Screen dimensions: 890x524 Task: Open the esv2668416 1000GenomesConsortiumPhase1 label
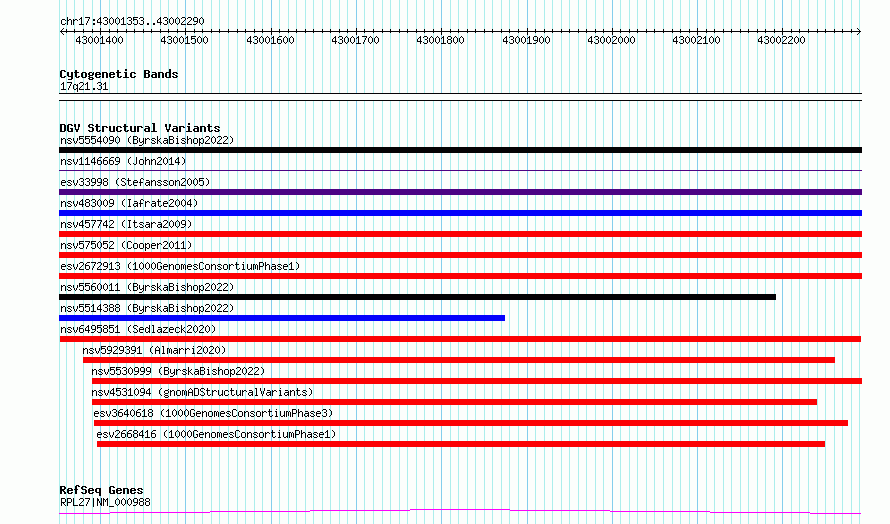(x=216, y=434)
